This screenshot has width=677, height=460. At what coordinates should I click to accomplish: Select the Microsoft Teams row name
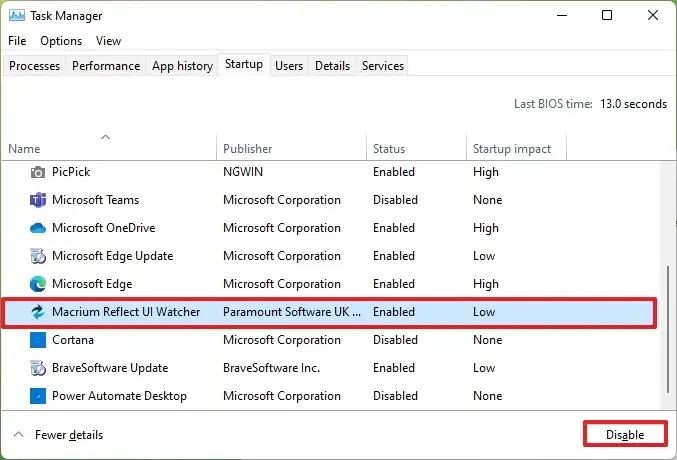coord(95,200)
